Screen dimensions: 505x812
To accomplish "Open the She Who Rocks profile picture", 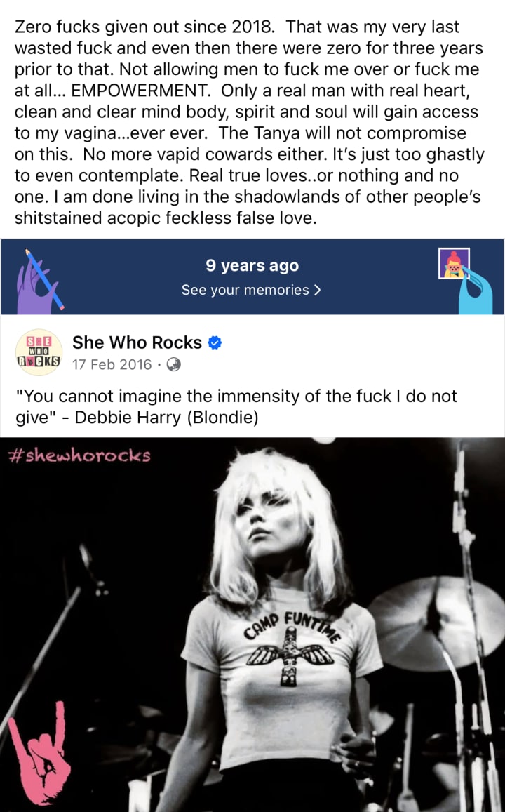I will tap(39, 352).
